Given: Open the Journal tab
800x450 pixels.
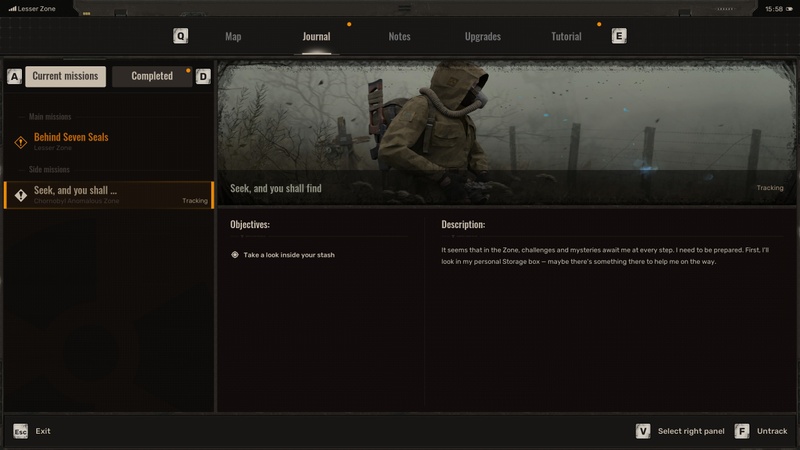Looking at the screenshot, I should [x=316, y=36].
